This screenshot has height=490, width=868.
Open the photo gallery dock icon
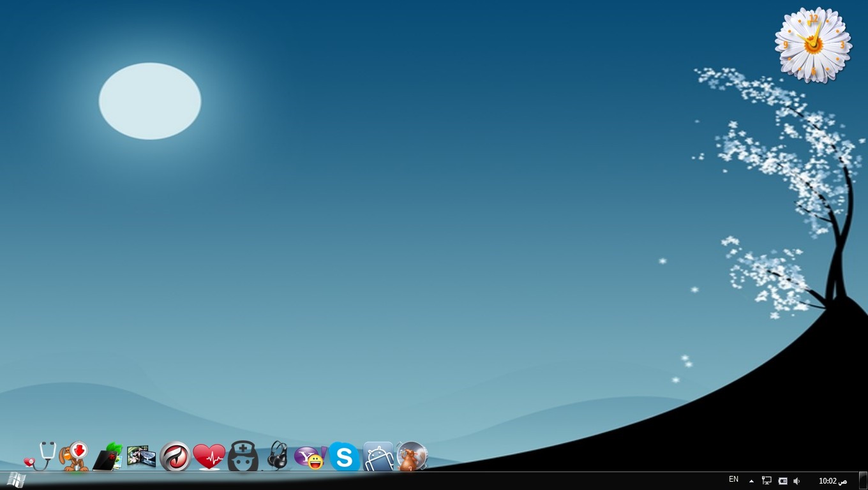(x=141, y=456)
